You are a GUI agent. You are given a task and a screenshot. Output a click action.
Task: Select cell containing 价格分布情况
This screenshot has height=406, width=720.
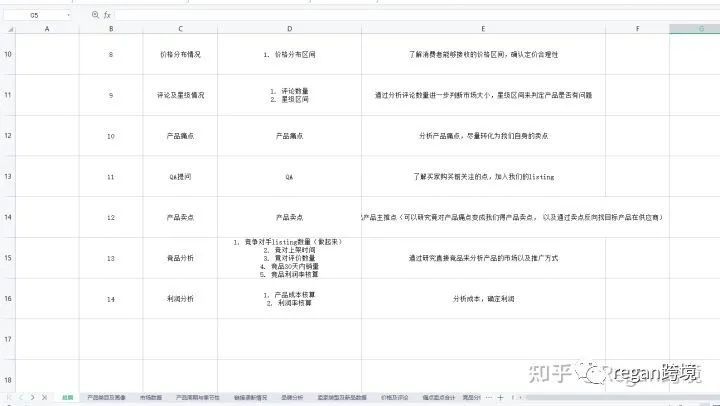click(180, 54)
